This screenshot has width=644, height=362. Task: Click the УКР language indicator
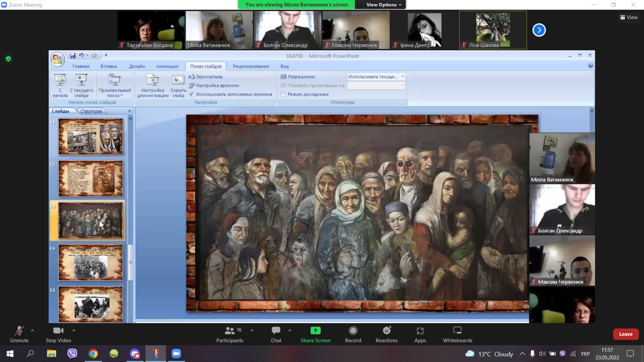[585, 354]
